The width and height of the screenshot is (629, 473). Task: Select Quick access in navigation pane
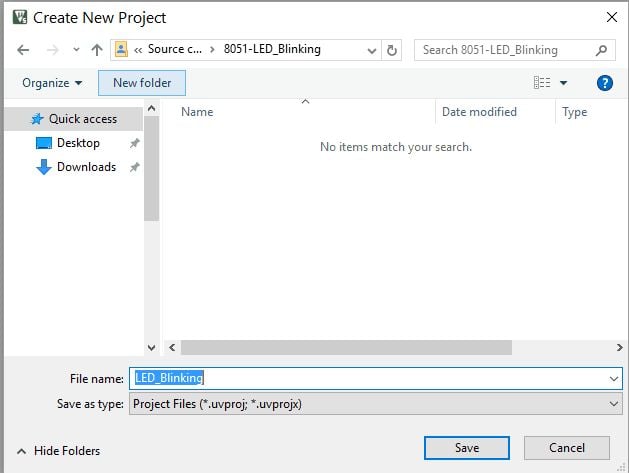(x=82, y=119)
